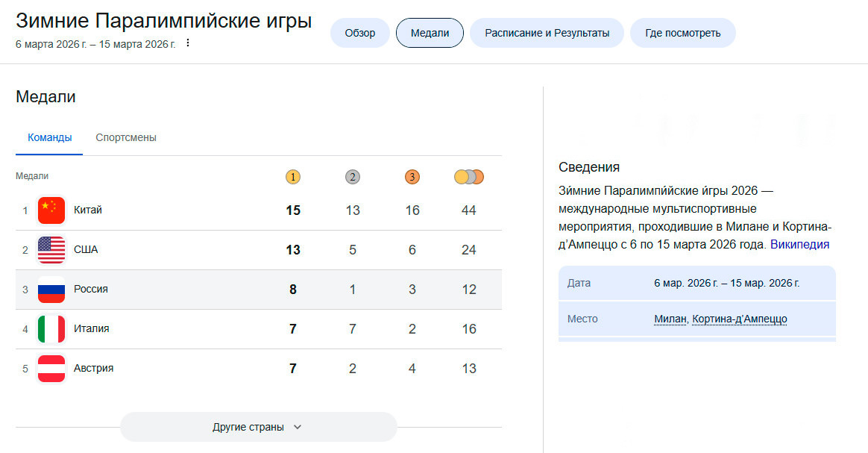
Task: Click the Italy flag icon
Action: tap(51, 328)
